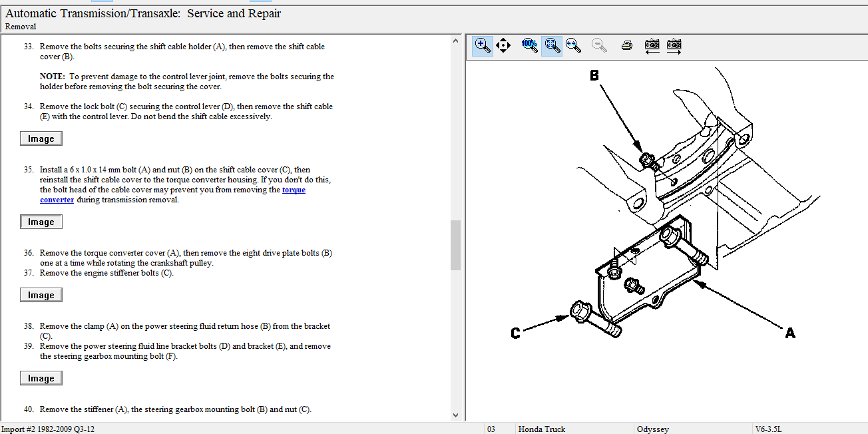Click the scrollbar down arrow
The image size is (868, 434).
pos(456,415)
